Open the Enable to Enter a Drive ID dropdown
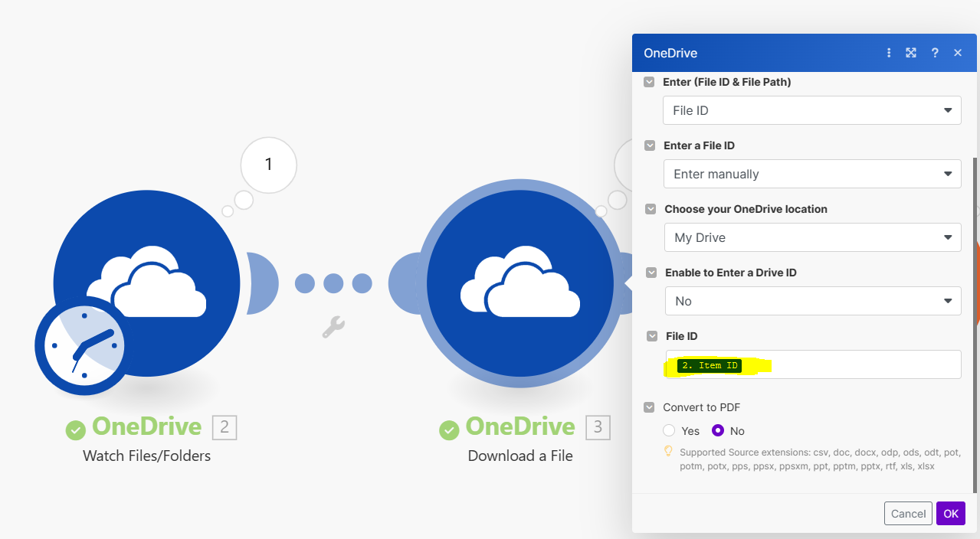Image resolution: width=980 pixels, height=539 pixels. coord(811,301)
